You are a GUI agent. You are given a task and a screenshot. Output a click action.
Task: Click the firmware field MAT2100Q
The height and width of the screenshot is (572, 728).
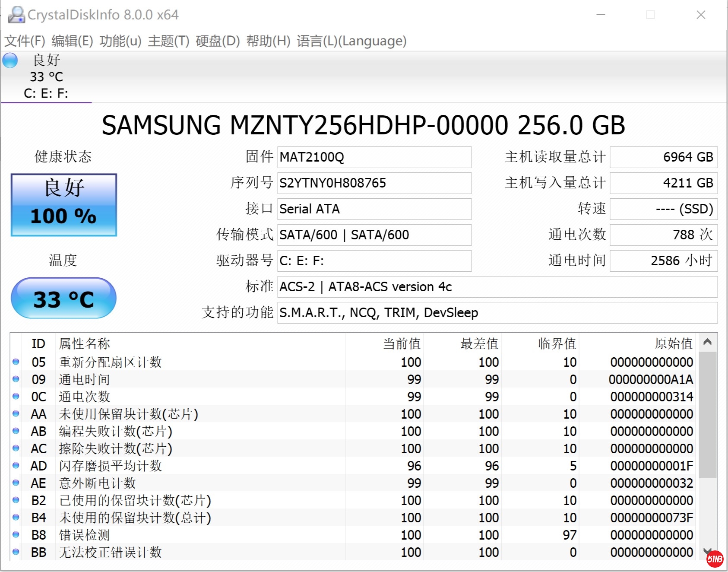tap(374, 157)
